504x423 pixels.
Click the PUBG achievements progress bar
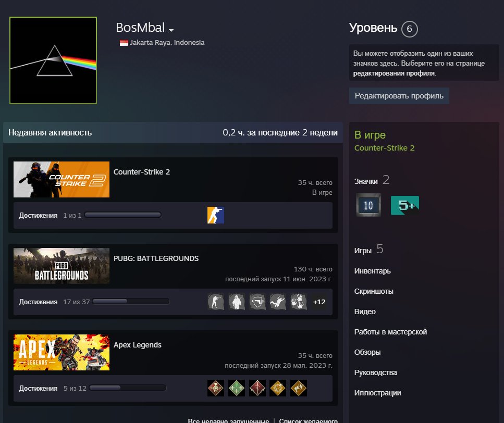[x=130, y=301]
